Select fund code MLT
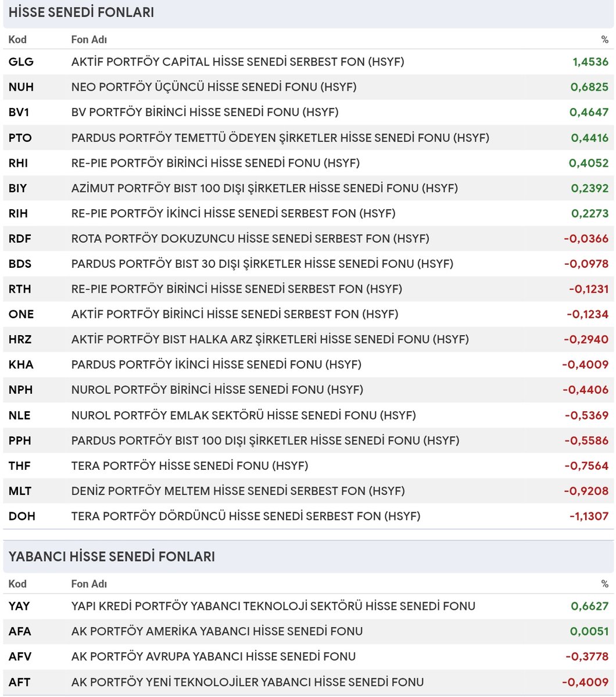Screen dimensions: 616x697 (x=20, y=491)
